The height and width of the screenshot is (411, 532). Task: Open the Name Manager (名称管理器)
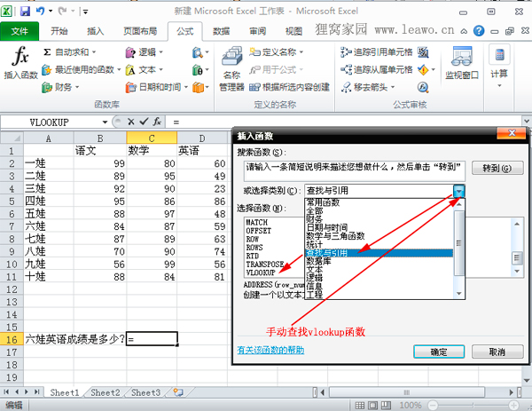[231, 69]
